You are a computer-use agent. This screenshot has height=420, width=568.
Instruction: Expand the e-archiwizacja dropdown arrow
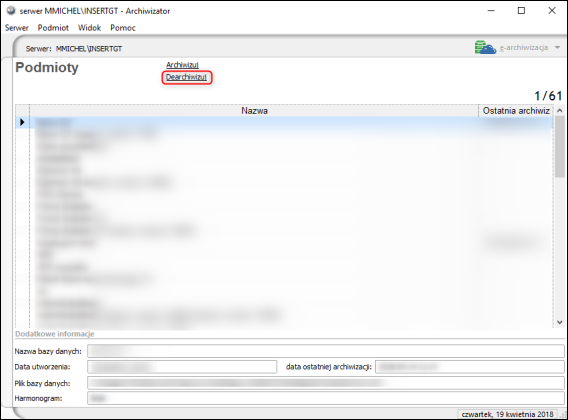[557, 47]
